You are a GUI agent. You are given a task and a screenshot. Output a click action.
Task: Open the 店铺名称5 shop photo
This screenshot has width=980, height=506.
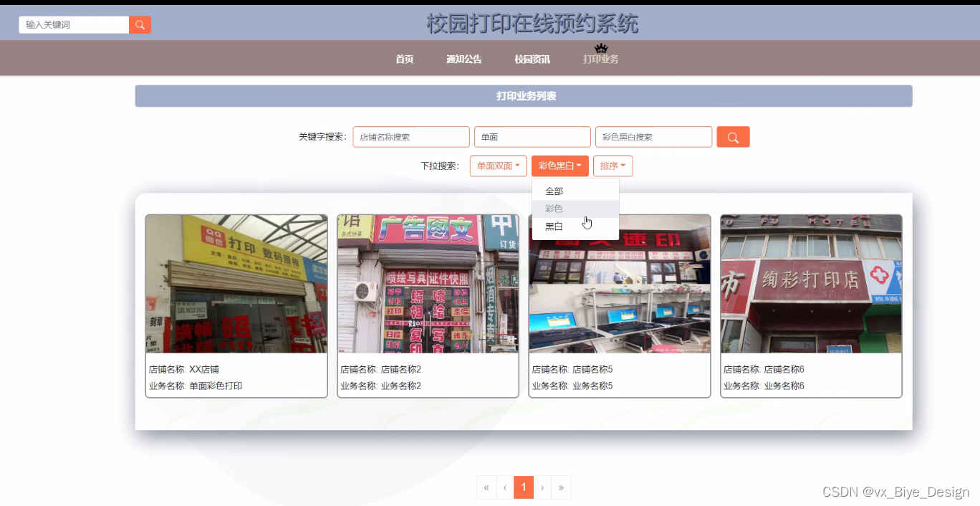[x=620, y=284]
